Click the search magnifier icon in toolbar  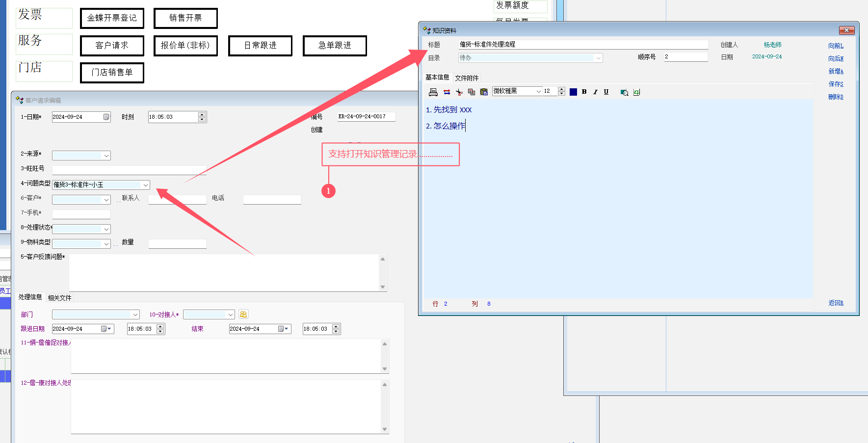click(x=624, y=92)
